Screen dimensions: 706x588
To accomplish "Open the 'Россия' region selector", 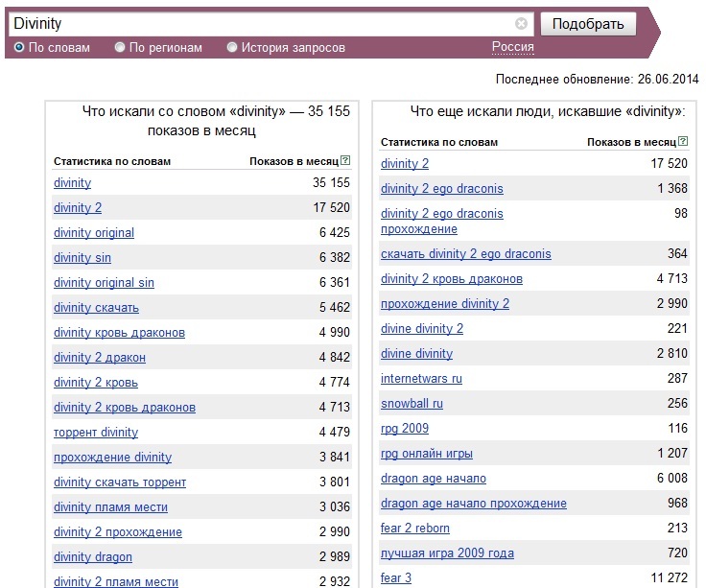I will pos(513,47).
